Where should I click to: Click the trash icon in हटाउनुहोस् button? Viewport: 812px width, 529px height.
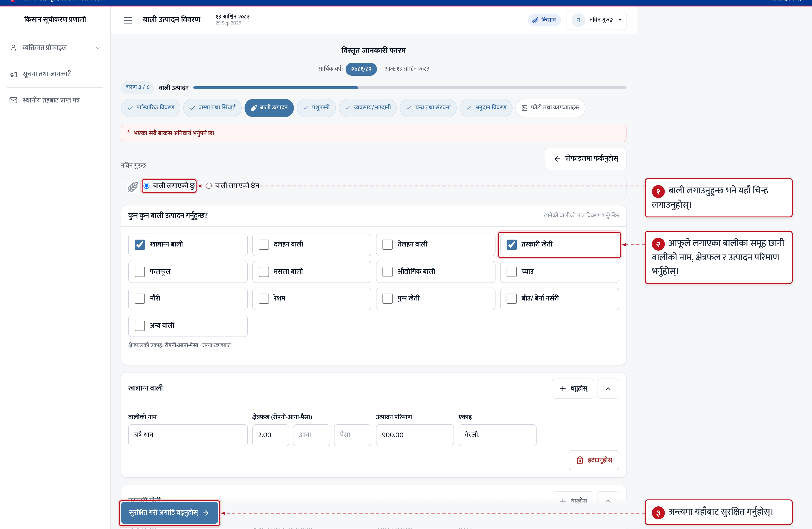click(580, 460)
